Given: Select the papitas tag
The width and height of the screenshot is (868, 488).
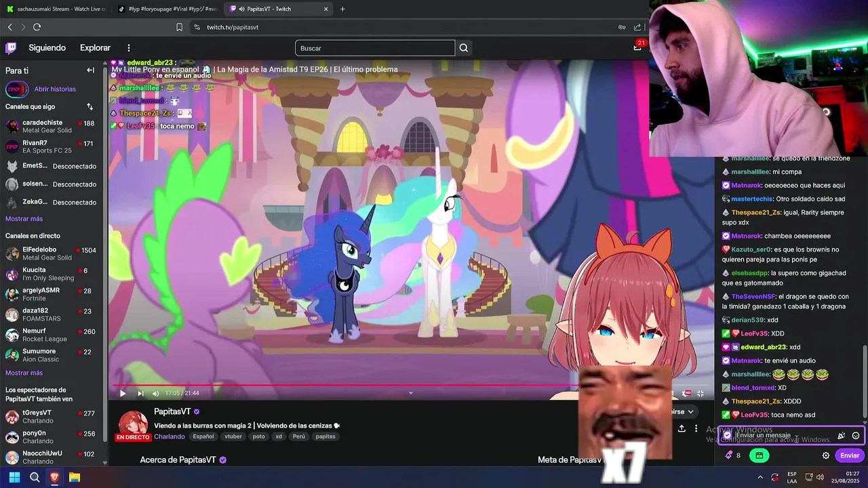Looking at the screenshot, I should (x=325, y=436).
